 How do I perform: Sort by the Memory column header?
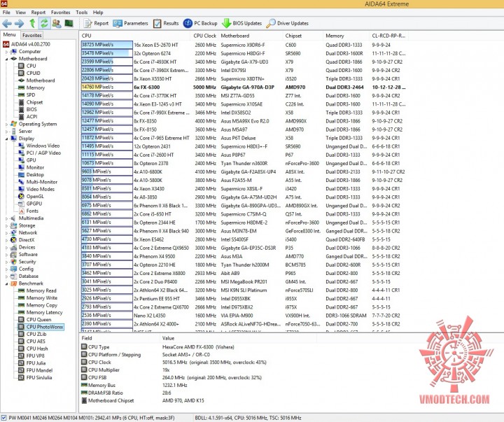346,36
